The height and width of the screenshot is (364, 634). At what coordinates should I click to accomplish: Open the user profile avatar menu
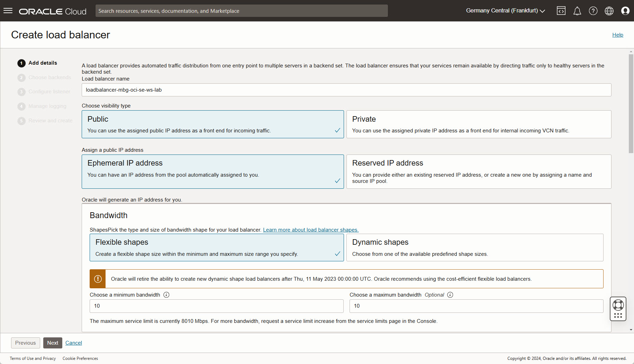pos(625,11)
